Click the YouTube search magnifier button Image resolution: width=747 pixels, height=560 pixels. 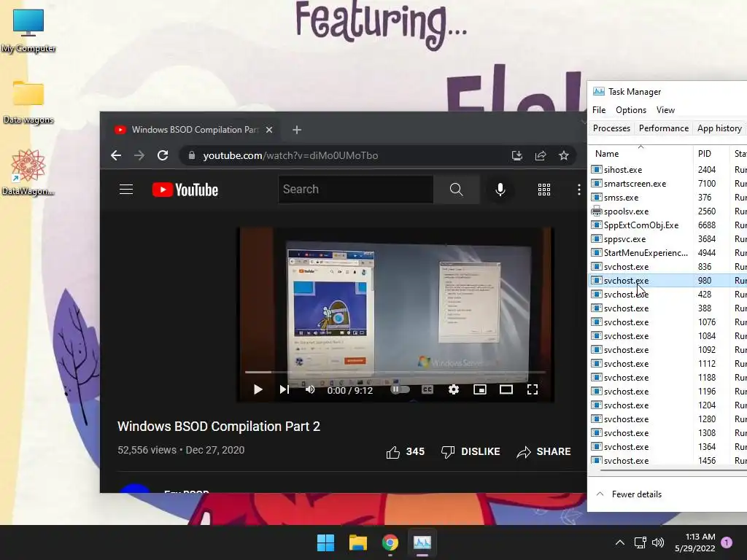click(457, 190)
